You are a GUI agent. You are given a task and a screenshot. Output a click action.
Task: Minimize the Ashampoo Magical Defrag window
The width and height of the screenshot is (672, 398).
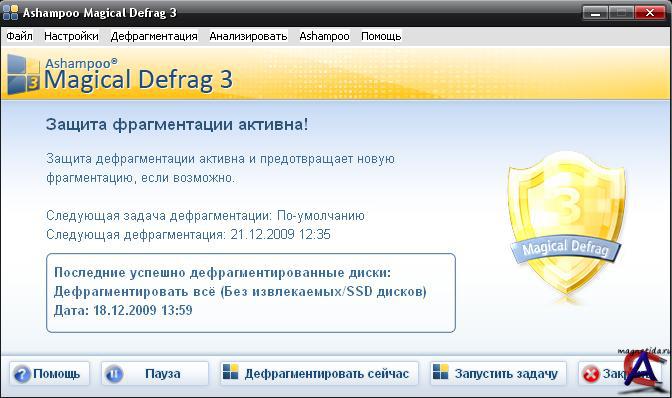click(595, 12)
